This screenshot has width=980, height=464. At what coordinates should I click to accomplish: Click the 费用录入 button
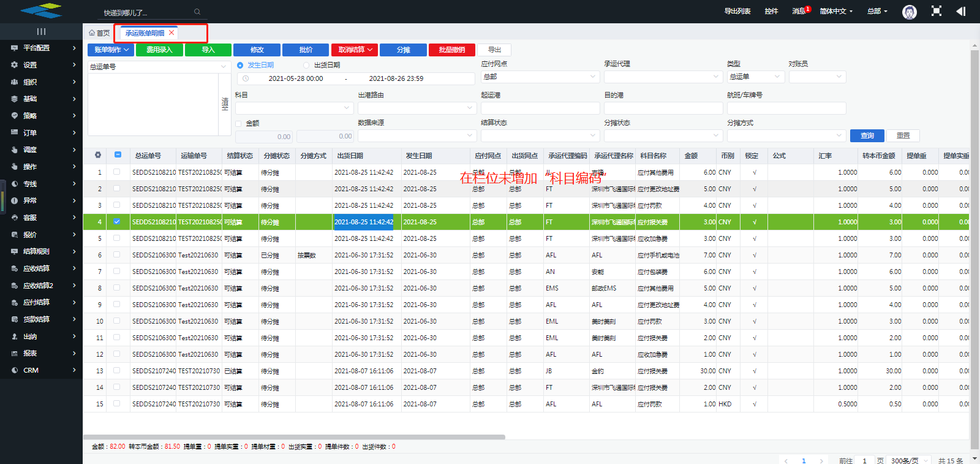tap(159, 50)
